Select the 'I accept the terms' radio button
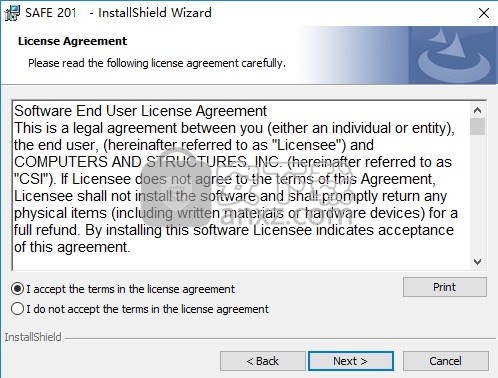The height and width of the screenshot is (378, 498). (17, 289)
